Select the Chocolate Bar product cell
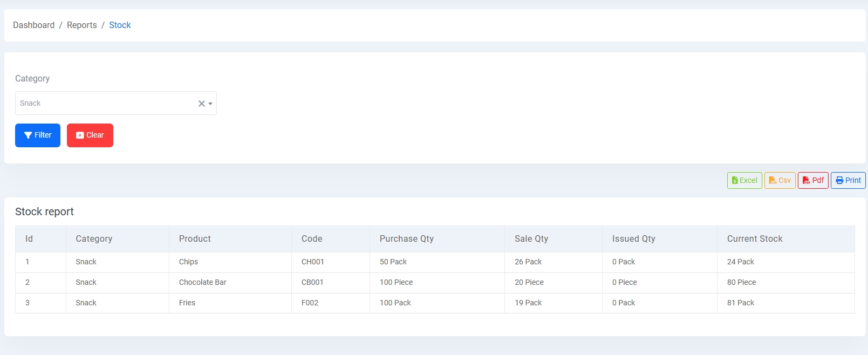Image resolution: width=868 pixels, height=355 pixels. point(202,283)
